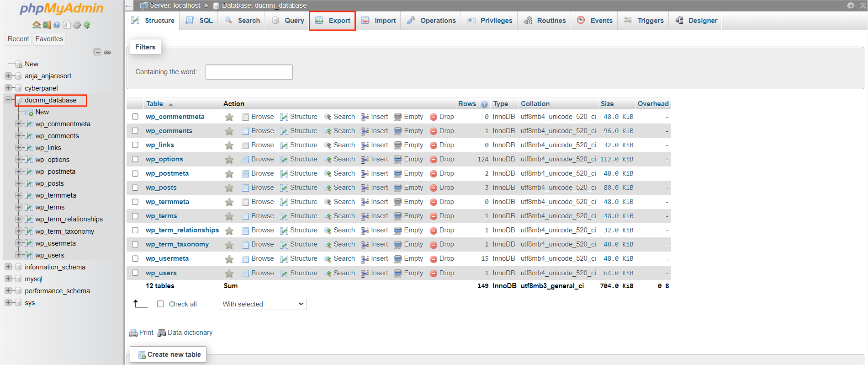Open navigation panel settings gear icon
This screenshot has width=868, height=365.
77,25
